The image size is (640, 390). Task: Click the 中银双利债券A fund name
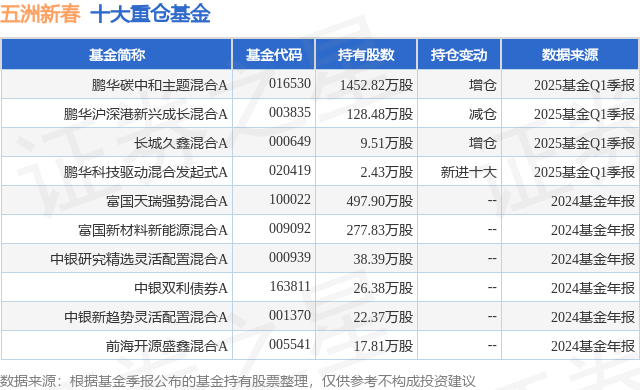point(181,288)
